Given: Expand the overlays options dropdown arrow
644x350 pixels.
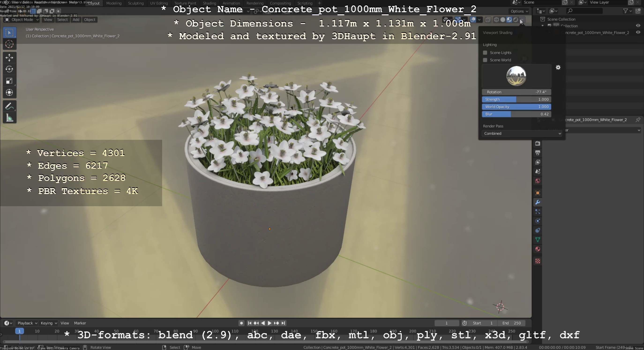Looking at the screenshot, I should pos(479,19).
